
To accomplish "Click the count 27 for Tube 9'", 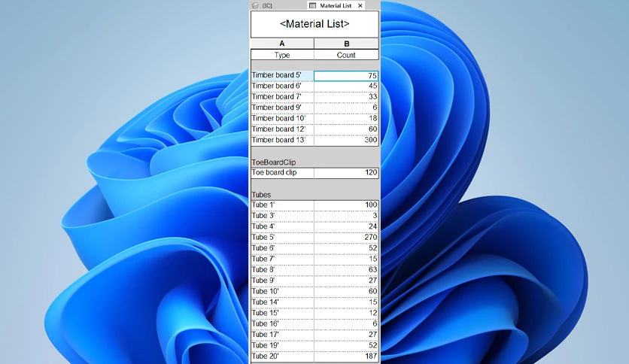I will [346, 281].
